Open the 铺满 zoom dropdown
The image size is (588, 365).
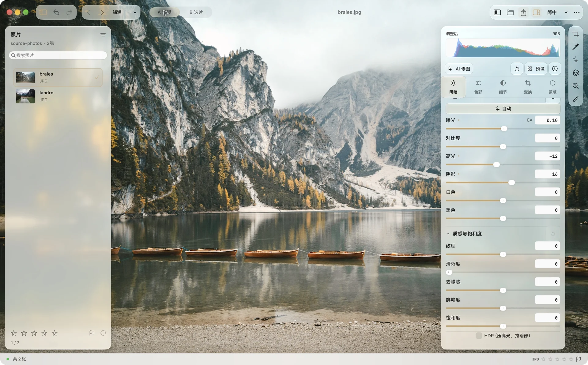[x=124, y=12]
